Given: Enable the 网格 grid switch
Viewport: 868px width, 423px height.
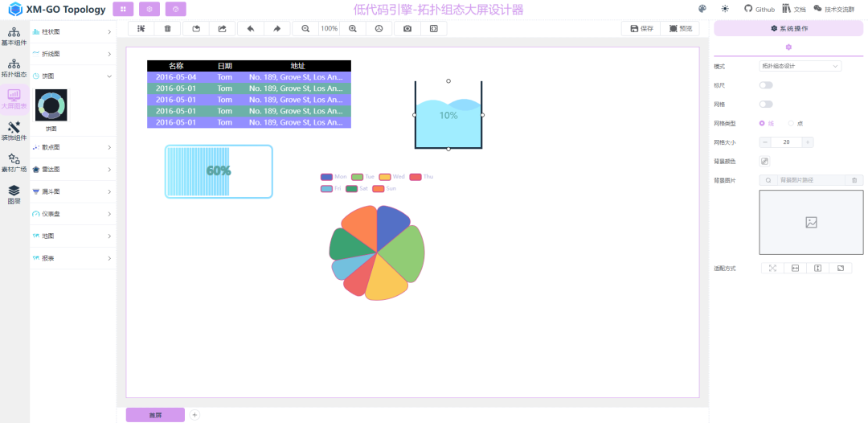Looking at the screenshot, I should [x=766, y=105].
